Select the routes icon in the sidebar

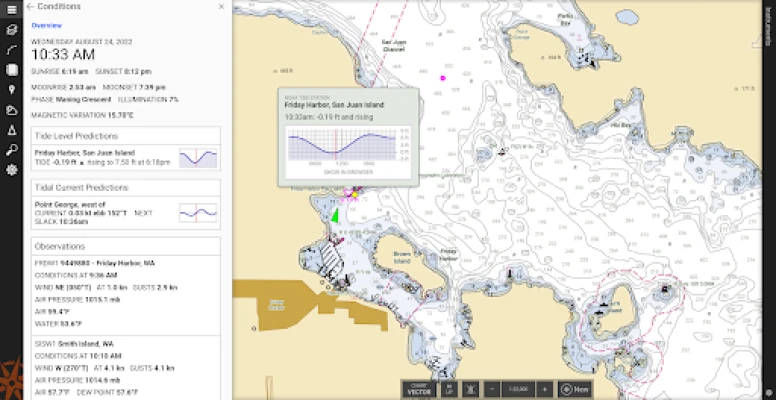click(11, 49)
